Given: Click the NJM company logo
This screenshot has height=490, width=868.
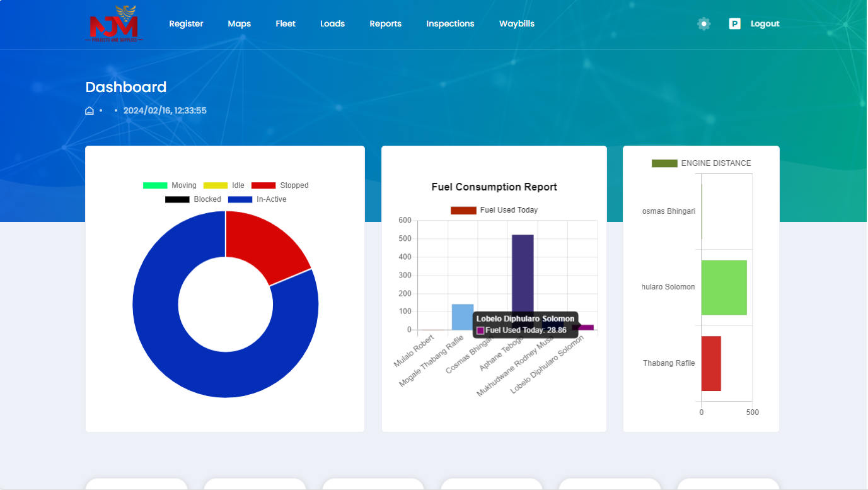Looking at the screenshot, I should (114, 24).
